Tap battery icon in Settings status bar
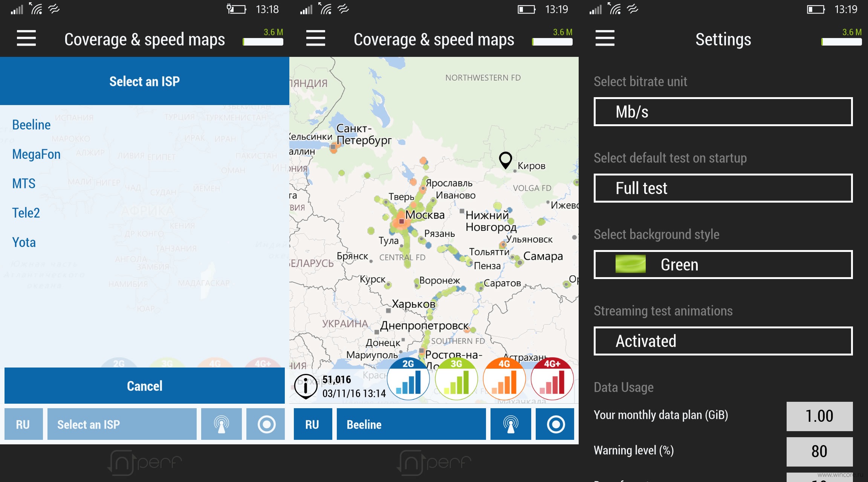Screen dimensions: 868x482 point(816,9)
